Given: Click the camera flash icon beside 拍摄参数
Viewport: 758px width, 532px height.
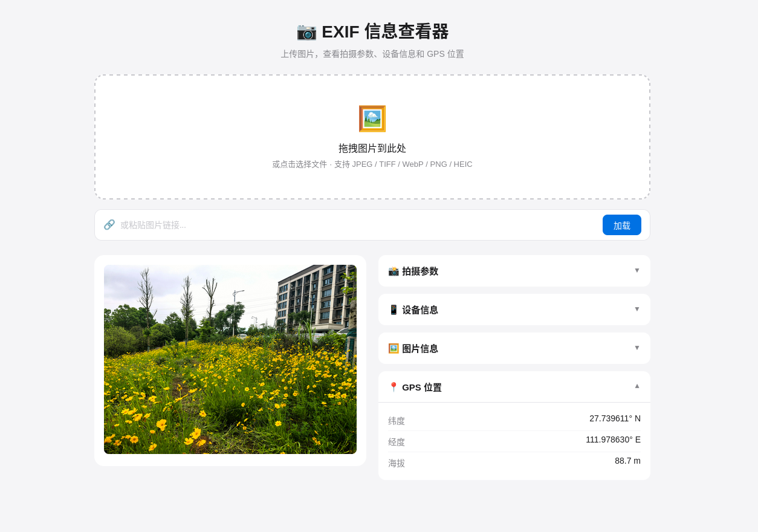Looking at the screenshot, I should [x=394, y=271].
